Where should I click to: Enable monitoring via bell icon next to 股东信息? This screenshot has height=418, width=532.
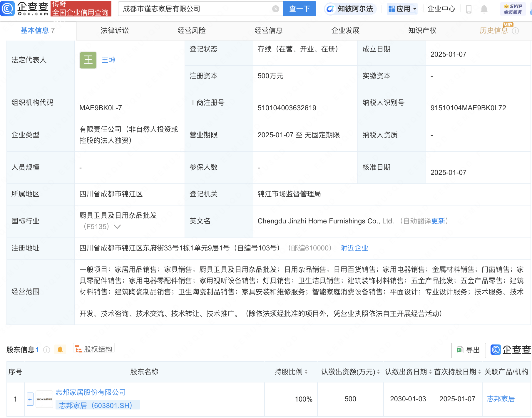click(x=60, y=349)
